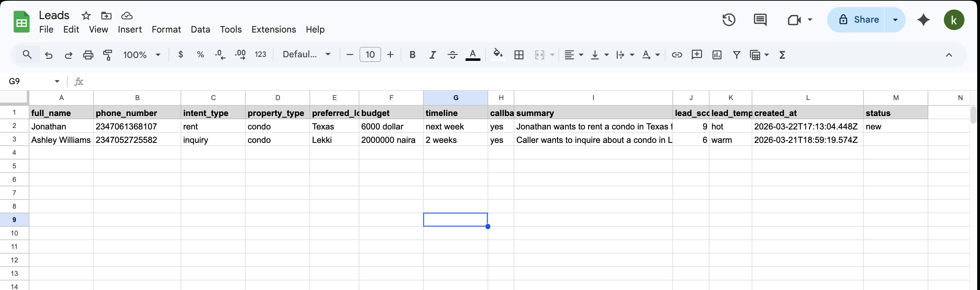Screen dimensions: 980x290
Task: Open more number formats 123
Action: (x=261, y=55)
